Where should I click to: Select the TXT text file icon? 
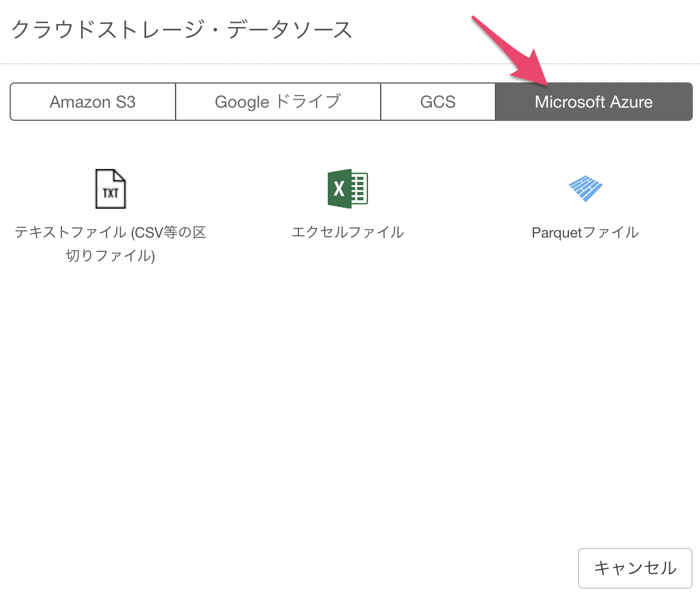pos(110,188)
